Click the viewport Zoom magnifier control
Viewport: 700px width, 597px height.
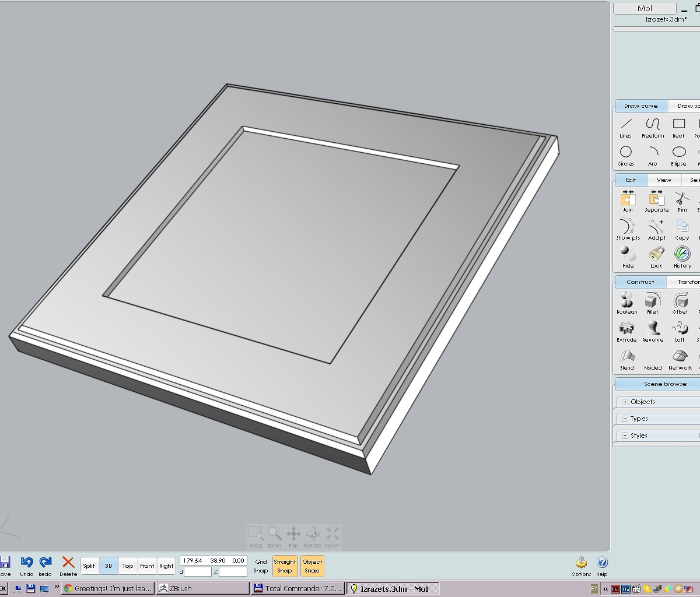tap(275, 537)
